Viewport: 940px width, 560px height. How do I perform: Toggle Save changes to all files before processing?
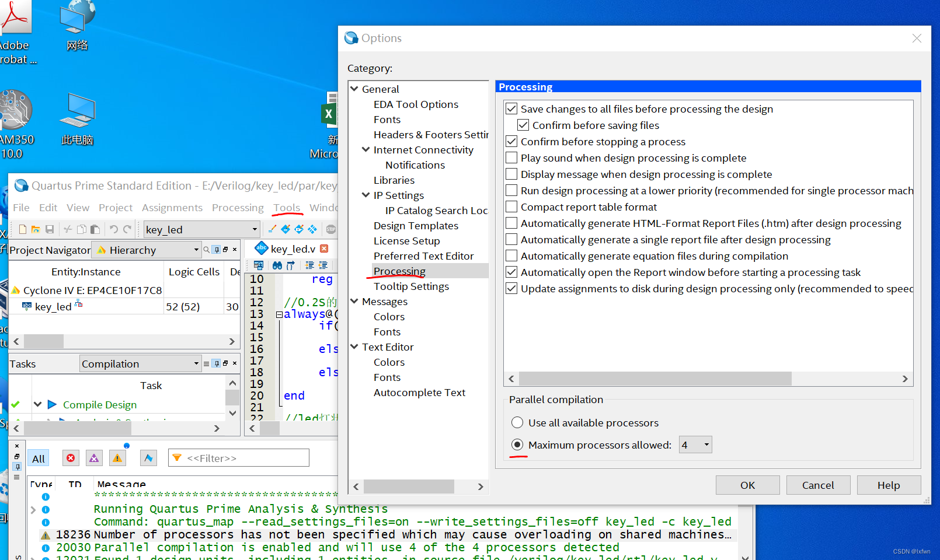(x=511, y=109)
